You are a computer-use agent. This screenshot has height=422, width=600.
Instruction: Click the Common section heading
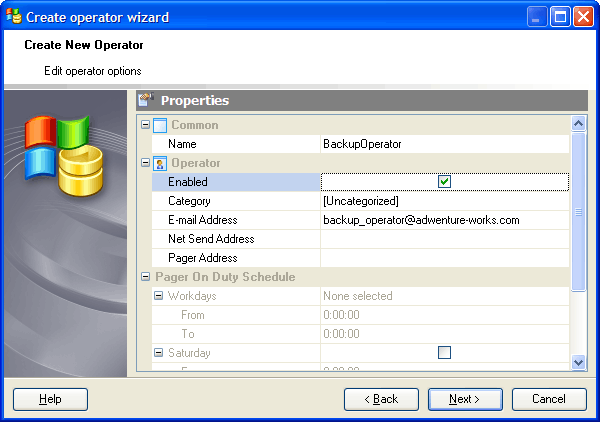195,125
